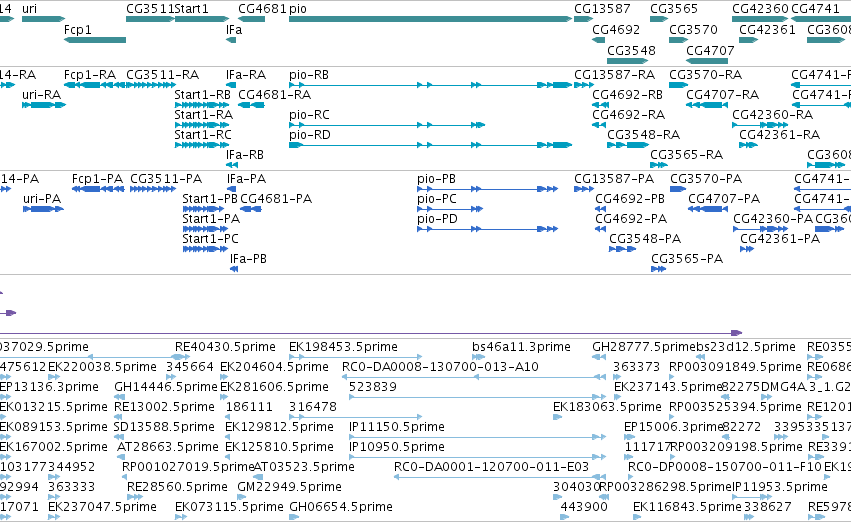This screenshot has width=851, height=522.
Task: Open the CG4681 gene label
Action: [263, 9]
